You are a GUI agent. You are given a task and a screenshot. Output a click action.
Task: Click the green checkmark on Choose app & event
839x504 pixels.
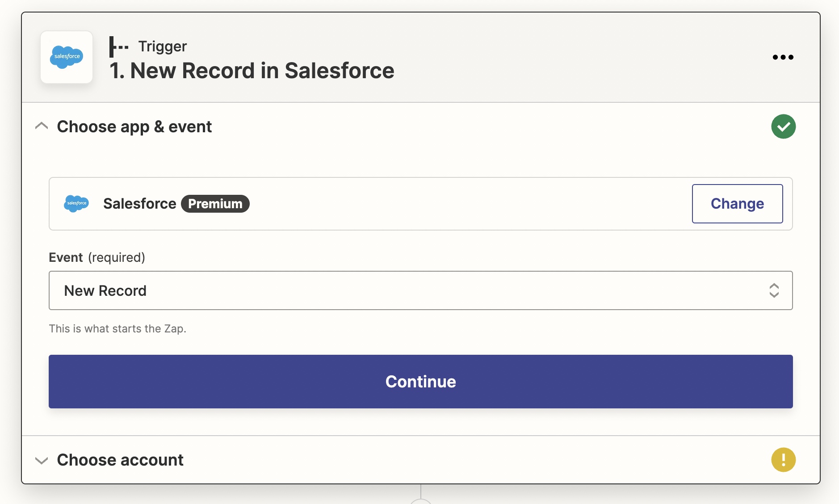click(x=783, y=126)
